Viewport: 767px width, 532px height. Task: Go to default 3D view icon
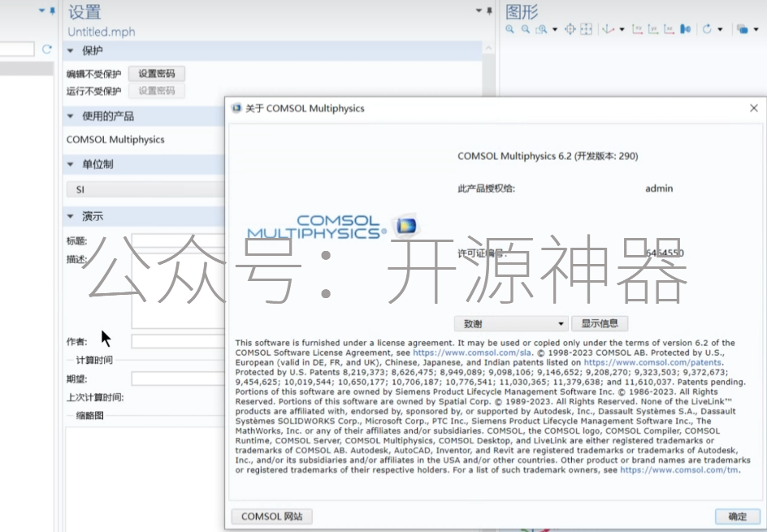coord(608,29)
